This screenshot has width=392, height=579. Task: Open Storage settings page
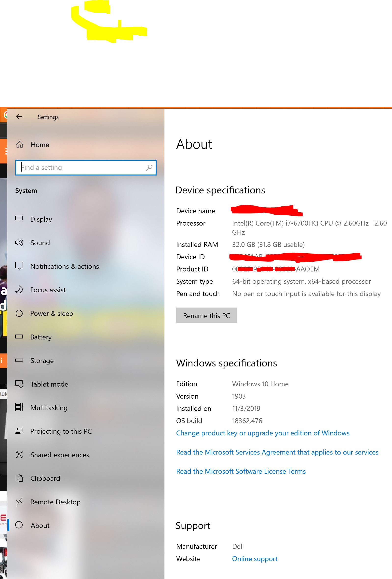point(42,361)
